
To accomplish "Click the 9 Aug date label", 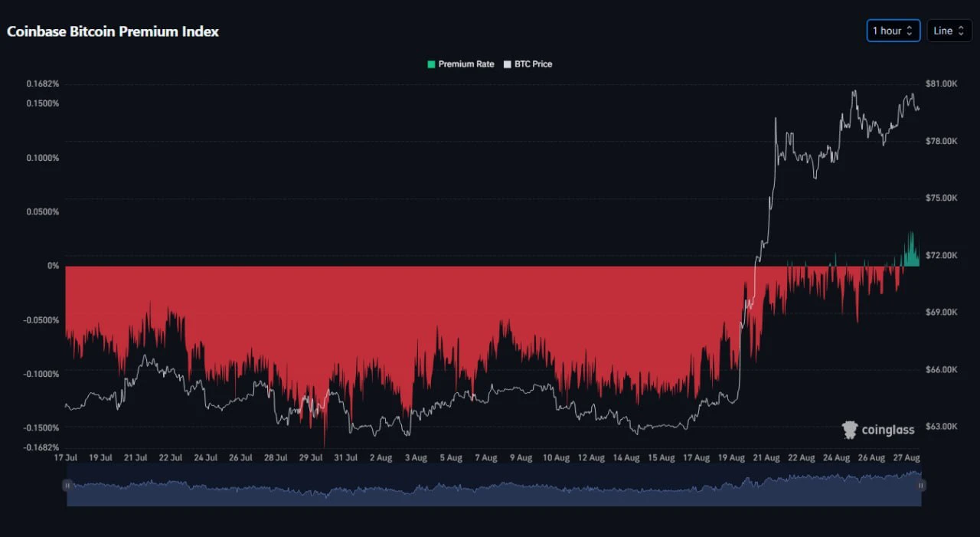I will [520, 458].
